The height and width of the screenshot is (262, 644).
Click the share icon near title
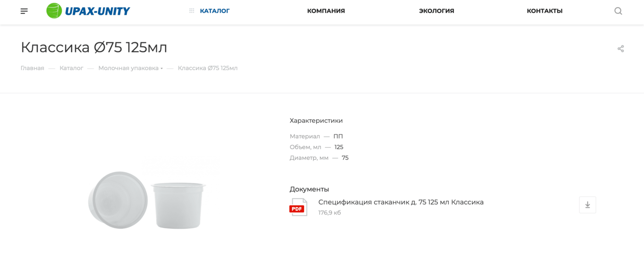click(x=620, y=48)
